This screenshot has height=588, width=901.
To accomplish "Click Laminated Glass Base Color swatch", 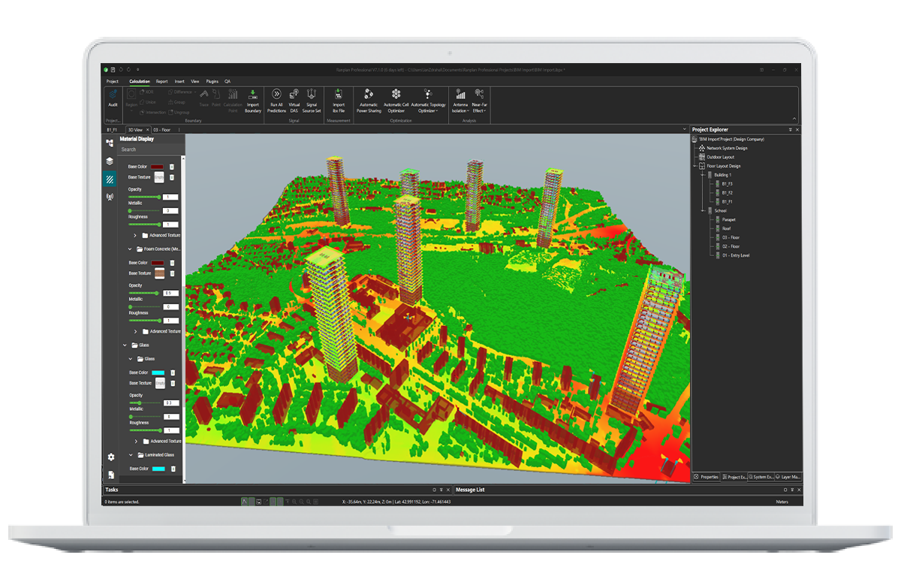I will (158, 469).
